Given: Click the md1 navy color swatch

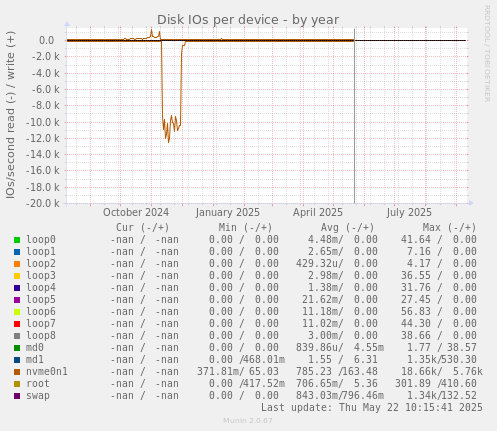Looking at the screenshot, I should pyautogui.click(x=17, y=360).
